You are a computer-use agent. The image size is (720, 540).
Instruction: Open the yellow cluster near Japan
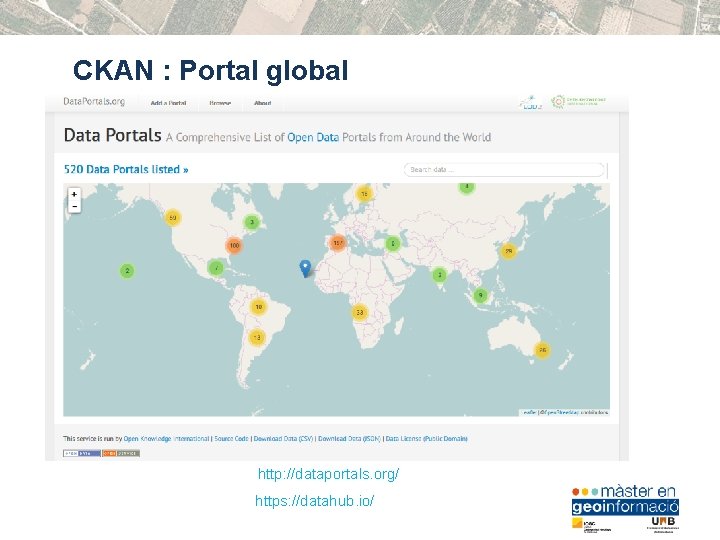coord(508,251)
